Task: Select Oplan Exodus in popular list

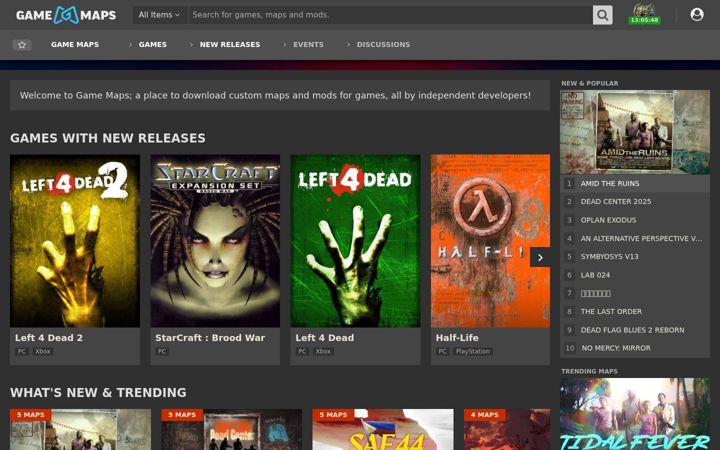Action: pos(635,220)
